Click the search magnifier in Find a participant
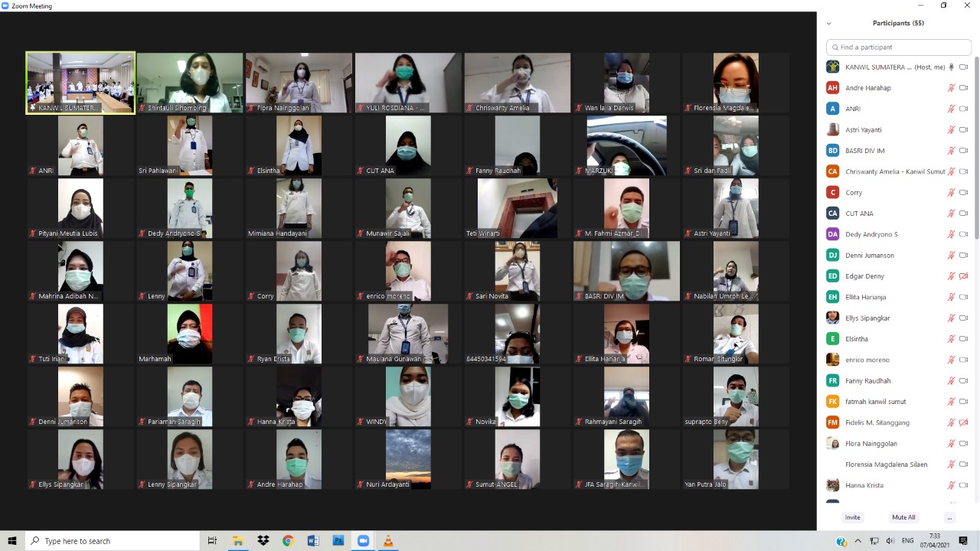 click(835, 47)
